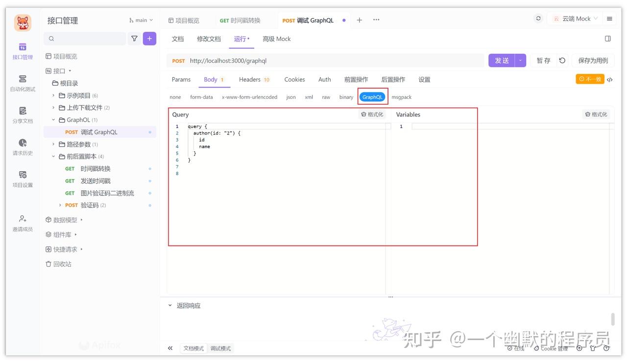Select the form-data body type

click(201, 97)
